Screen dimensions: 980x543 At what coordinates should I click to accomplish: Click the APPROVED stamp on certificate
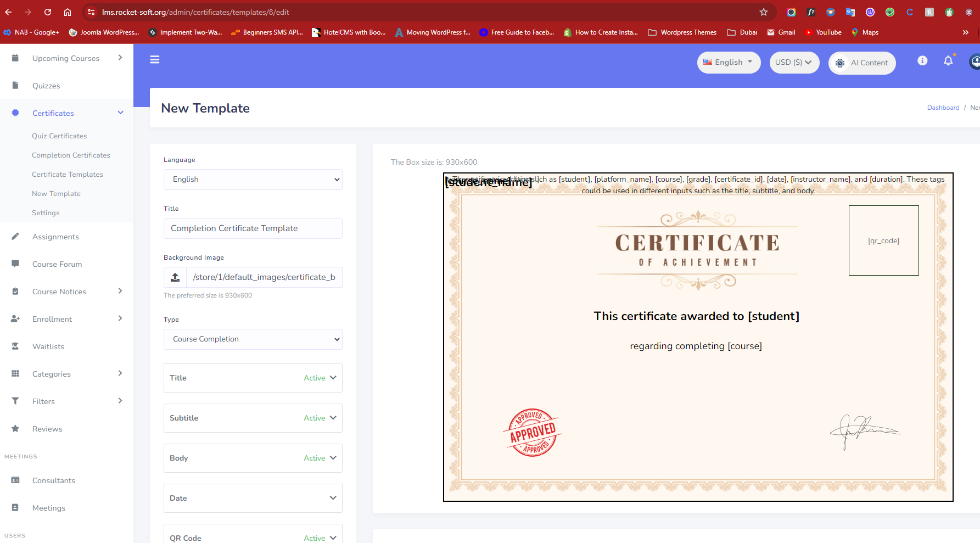[x=532, y=433]
